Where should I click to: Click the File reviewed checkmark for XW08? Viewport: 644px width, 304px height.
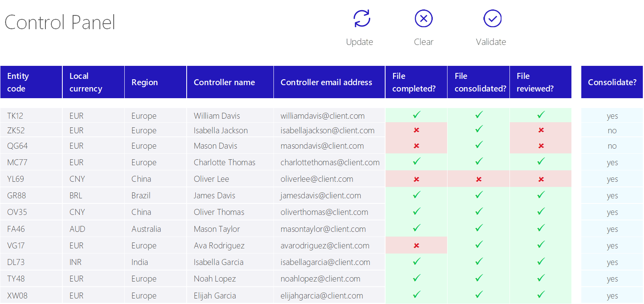[541, 295]
